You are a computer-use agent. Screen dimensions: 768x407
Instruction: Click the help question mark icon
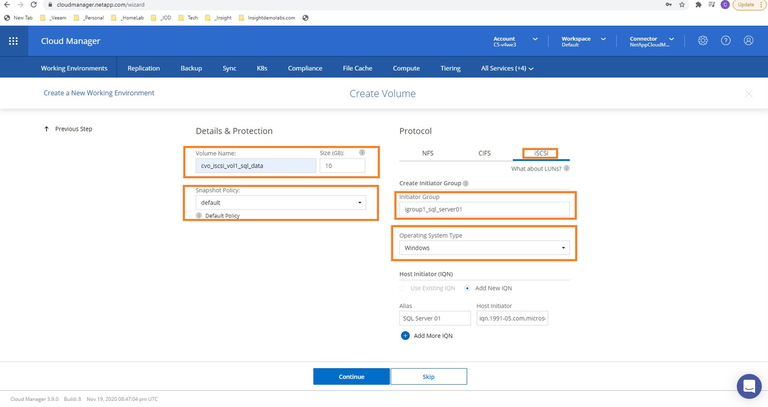click(726, 41)
